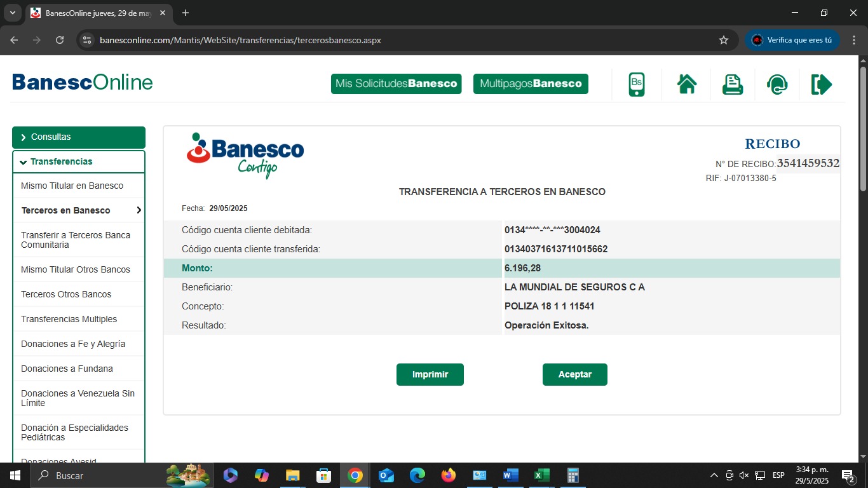Reload the page using refresh icon
The width and height of the screenshot is (868, 488).
[60, 40]
